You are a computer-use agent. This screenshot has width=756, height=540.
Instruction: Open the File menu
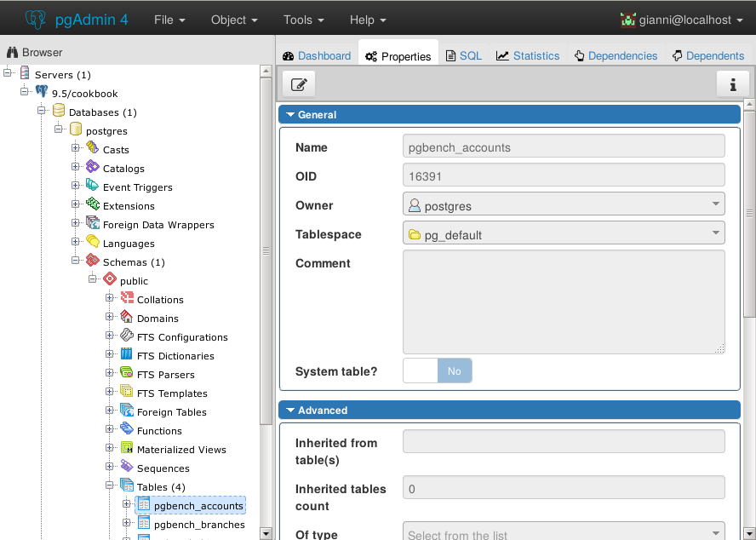coord(169,20)
